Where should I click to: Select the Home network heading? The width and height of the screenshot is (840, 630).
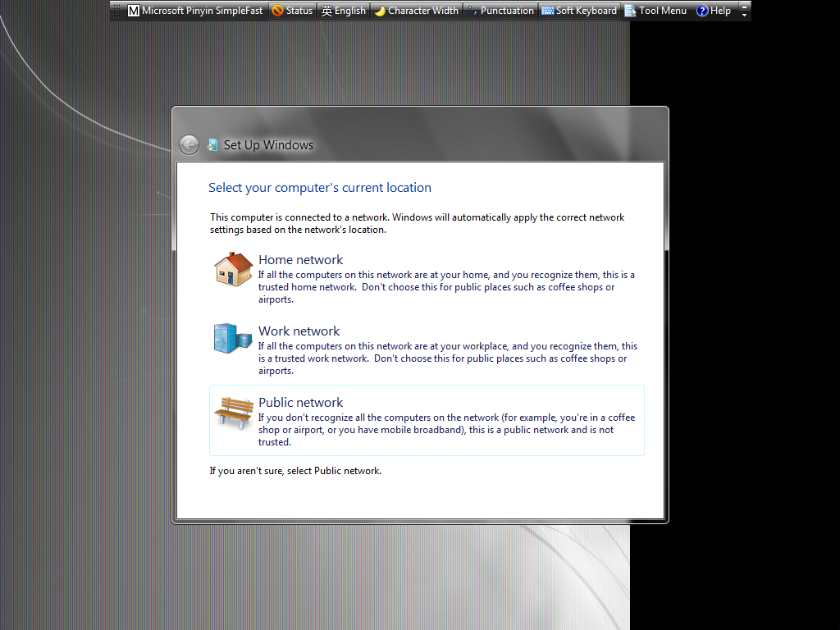point(300,260)
